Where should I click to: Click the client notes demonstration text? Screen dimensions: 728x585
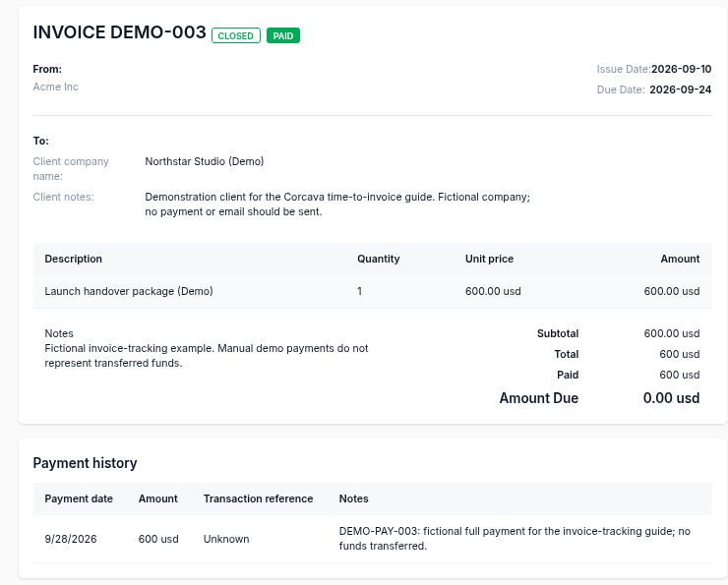337,205
